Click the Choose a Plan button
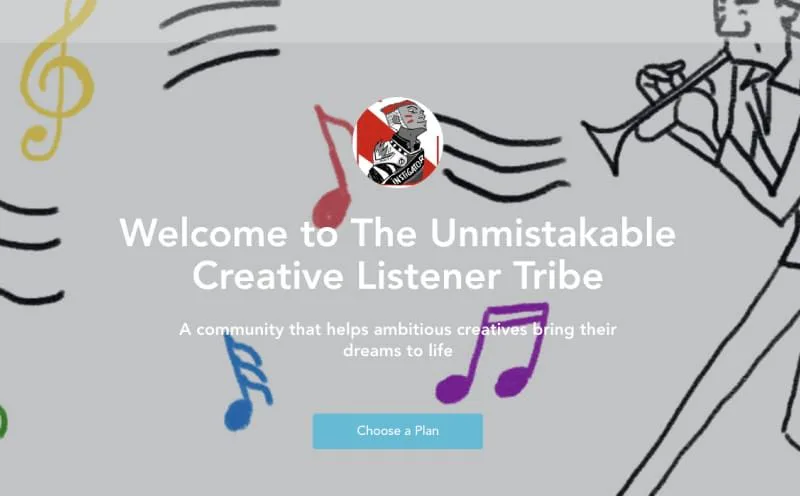This screenshot has width=800, height=496. click(397, 431)
